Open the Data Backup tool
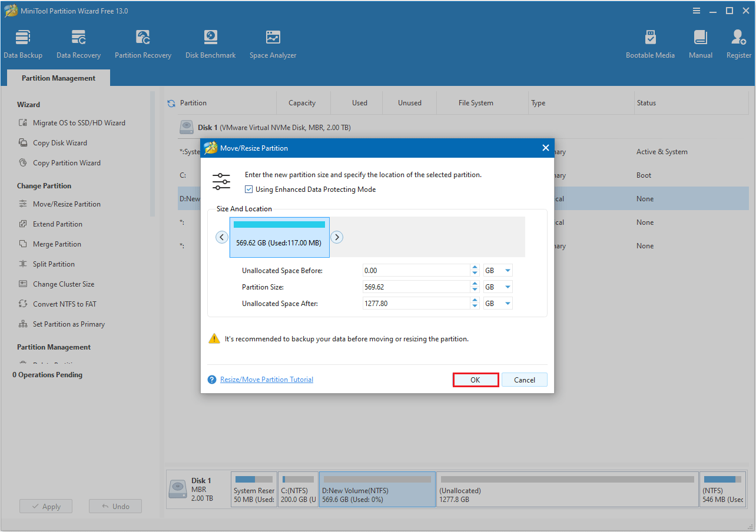The width and height of the screenshot is (756, 532). point(23,44)
